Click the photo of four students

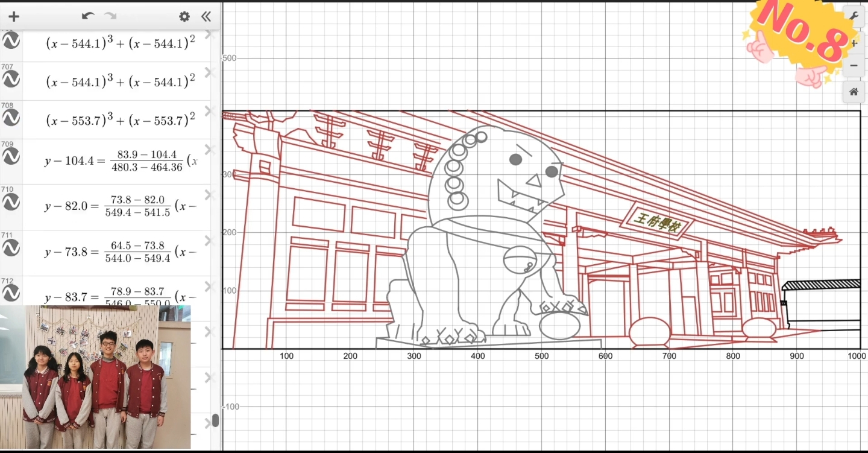[x=95, y=377]
